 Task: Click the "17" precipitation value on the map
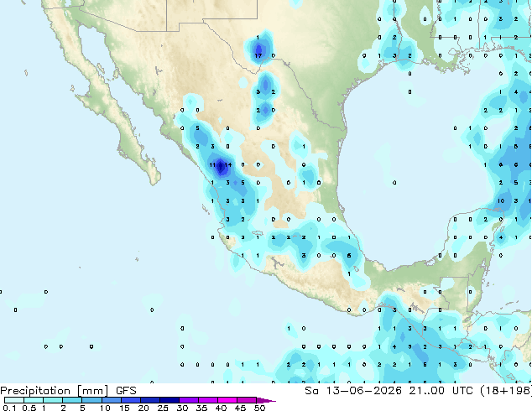tap(258, 55)
